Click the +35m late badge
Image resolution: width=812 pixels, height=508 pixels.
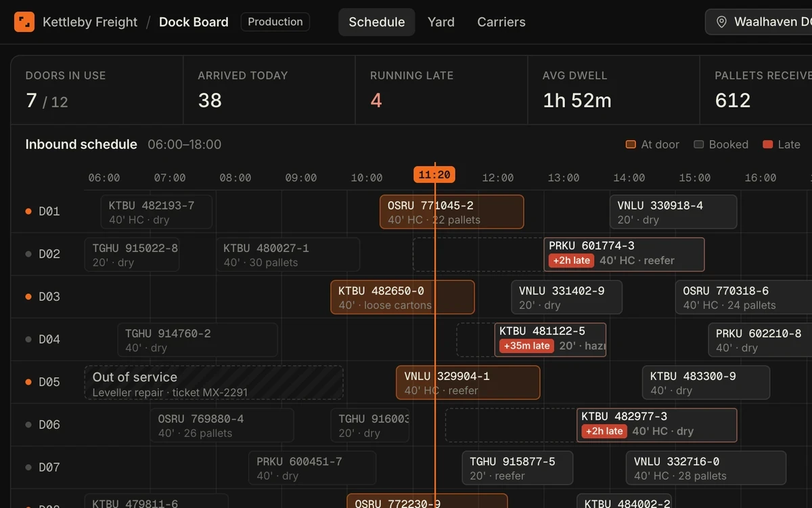[x=526, y=346]
